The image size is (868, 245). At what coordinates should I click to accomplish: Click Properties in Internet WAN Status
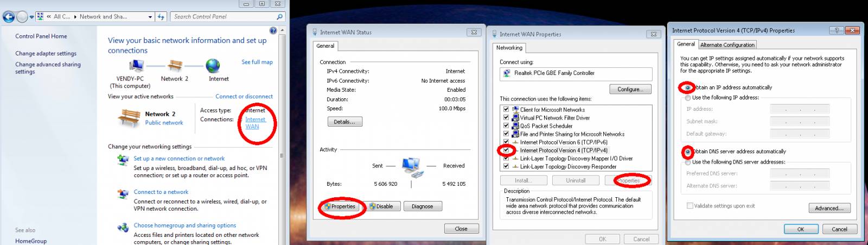(340, 206)
